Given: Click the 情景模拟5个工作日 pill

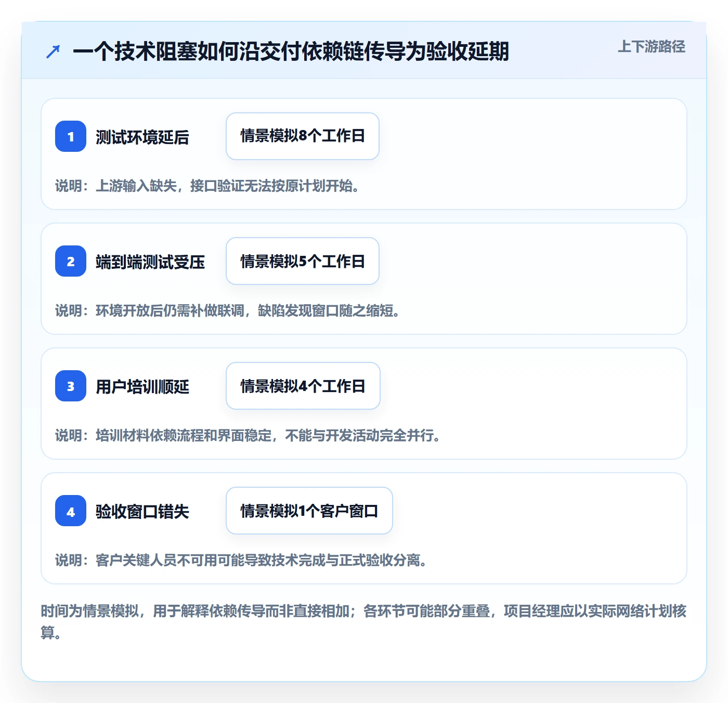Looking at the screenshot, I should click(x=303, y=261).
